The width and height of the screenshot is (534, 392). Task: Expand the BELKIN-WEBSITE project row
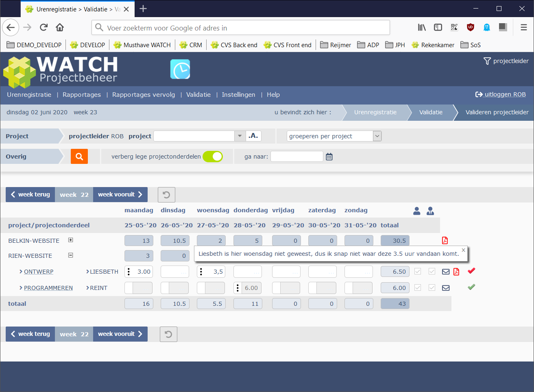[71, 240]
